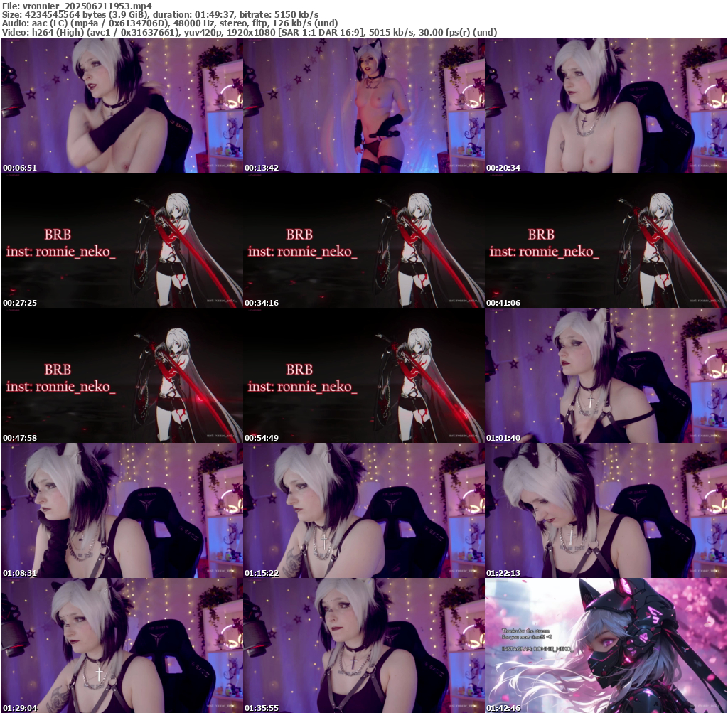Select the thumbnail marked 01:15:22
The image size is (728, 713).
(x=364, y=510)
